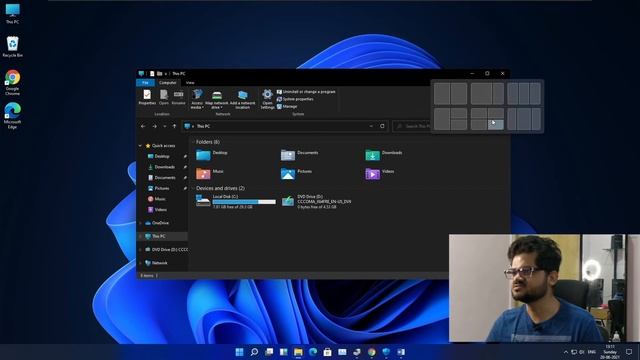Select the Pictures folder icon
Image resolution: width=640 pixels, height=360 pixels.
(x=288, y=173)
